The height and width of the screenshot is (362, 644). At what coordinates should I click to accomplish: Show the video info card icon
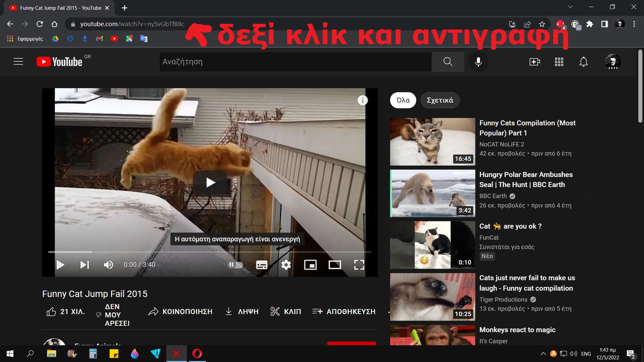pyautogui.click(x=363, y=101)
